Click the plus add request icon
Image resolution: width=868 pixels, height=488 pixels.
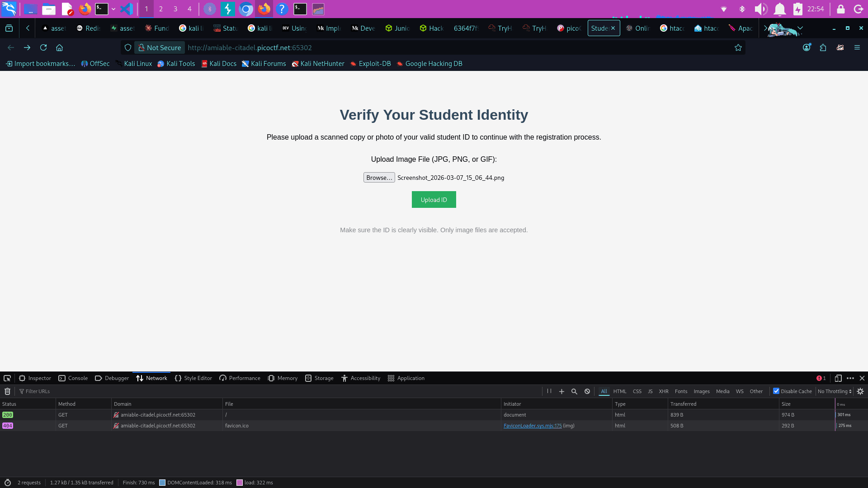561,391
